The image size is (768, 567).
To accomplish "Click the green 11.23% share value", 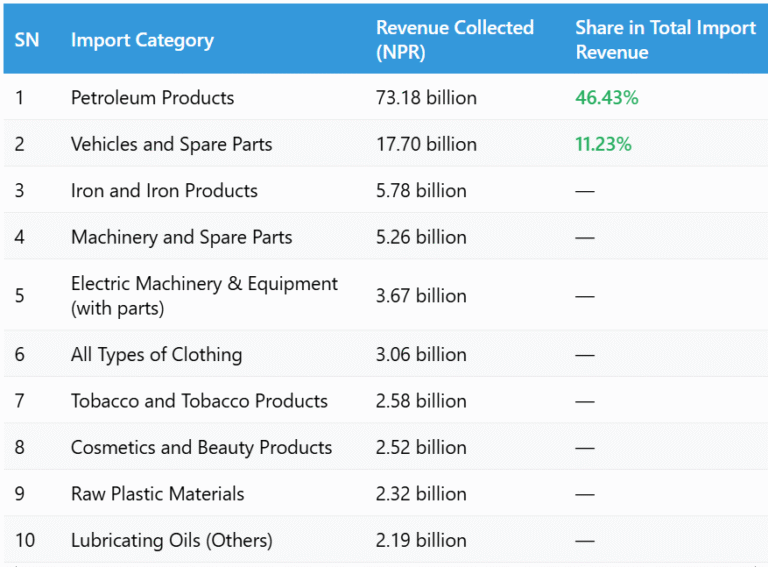I will (603, 144).
